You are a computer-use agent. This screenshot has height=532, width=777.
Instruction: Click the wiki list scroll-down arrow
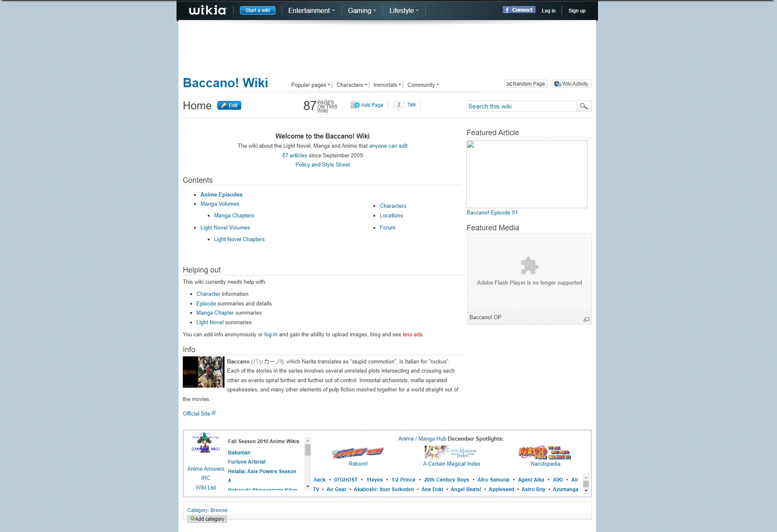586,491
